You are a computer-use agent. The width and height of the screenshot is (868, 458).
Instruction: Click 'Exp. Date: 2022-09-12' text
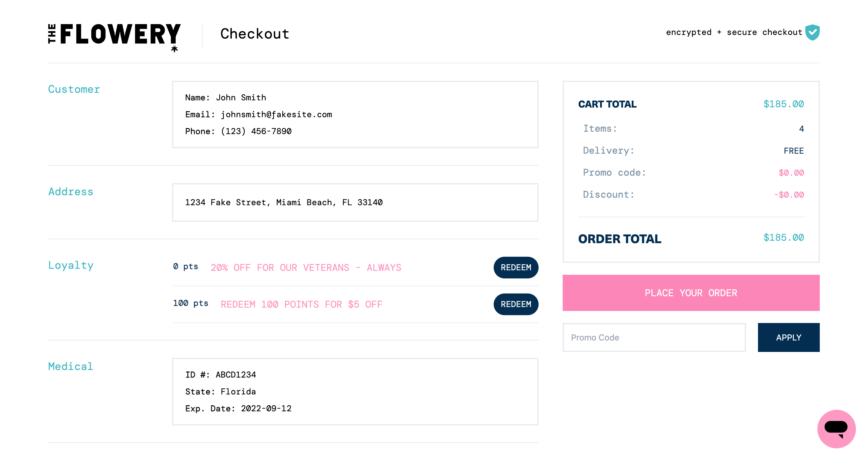coord(238,409)
